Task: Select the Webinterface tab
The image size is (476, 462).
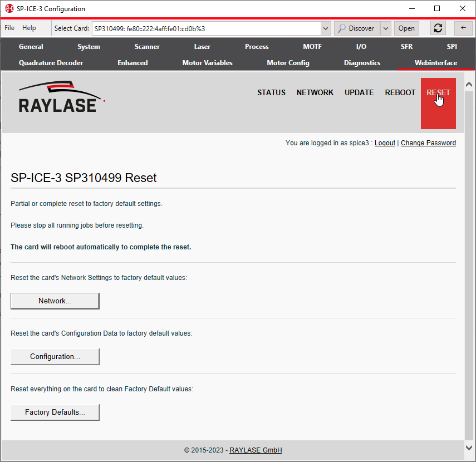Action: (436, 63)
